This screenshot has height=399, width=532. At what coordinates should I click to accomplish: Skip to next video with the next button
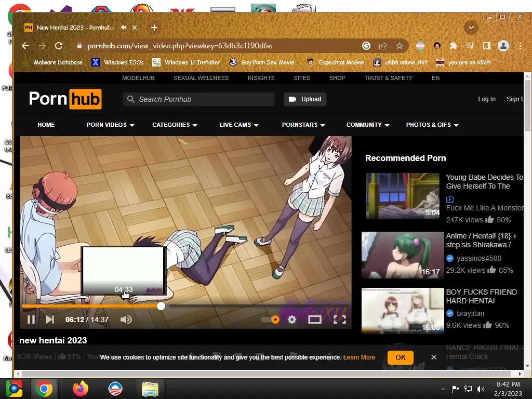(x=50, y=320)
